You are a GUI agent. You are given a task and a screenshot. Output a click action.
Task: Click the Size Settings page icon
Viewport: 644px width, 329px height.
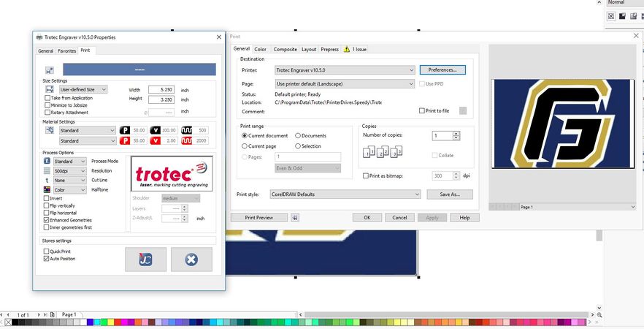50,89
